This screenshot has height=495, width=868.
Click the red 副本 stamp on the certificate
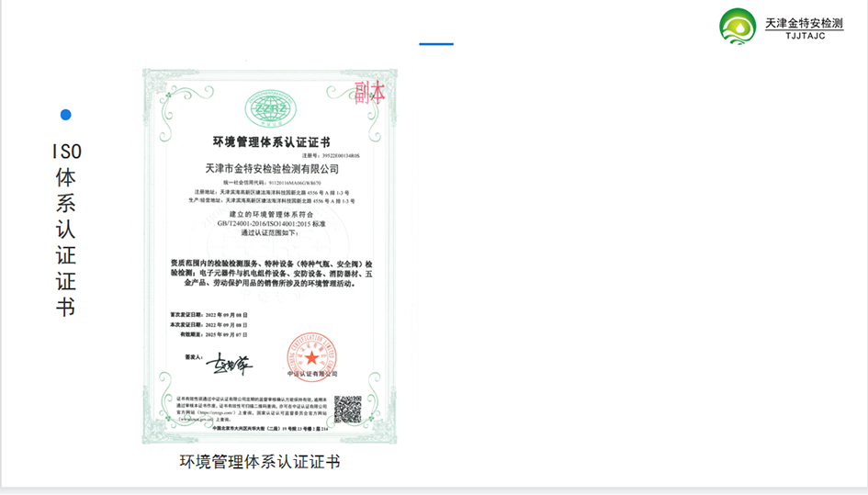point(370,92)
